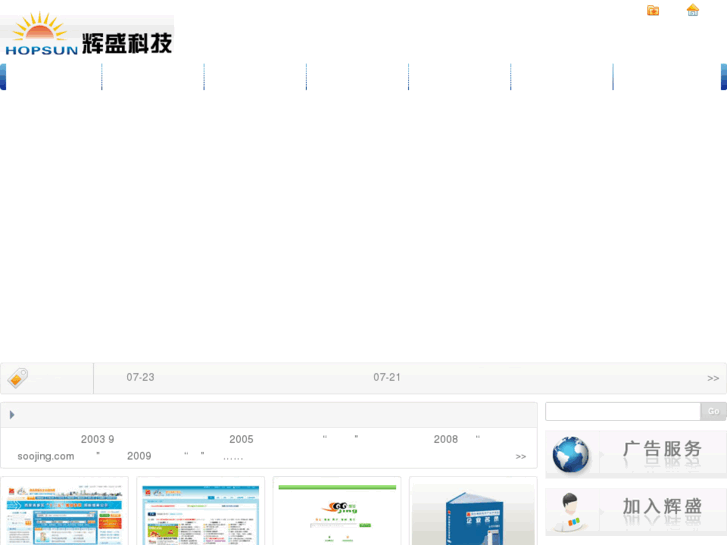Click the HOPSUN 辉盛科技 logo
The image size is (727, 545).
coord(87,36)
